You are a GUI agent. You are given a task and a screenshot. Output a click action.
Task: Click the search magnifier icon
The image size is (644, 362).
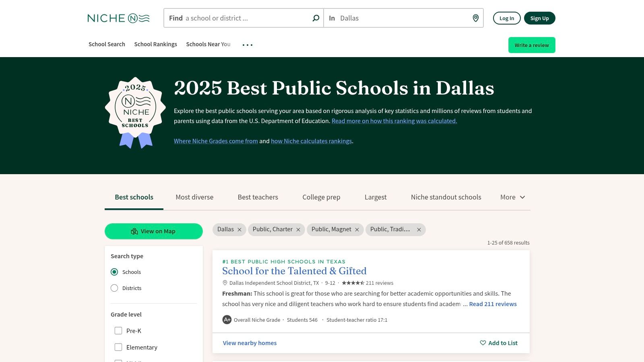pyautogui.click(x=316, y=18)
